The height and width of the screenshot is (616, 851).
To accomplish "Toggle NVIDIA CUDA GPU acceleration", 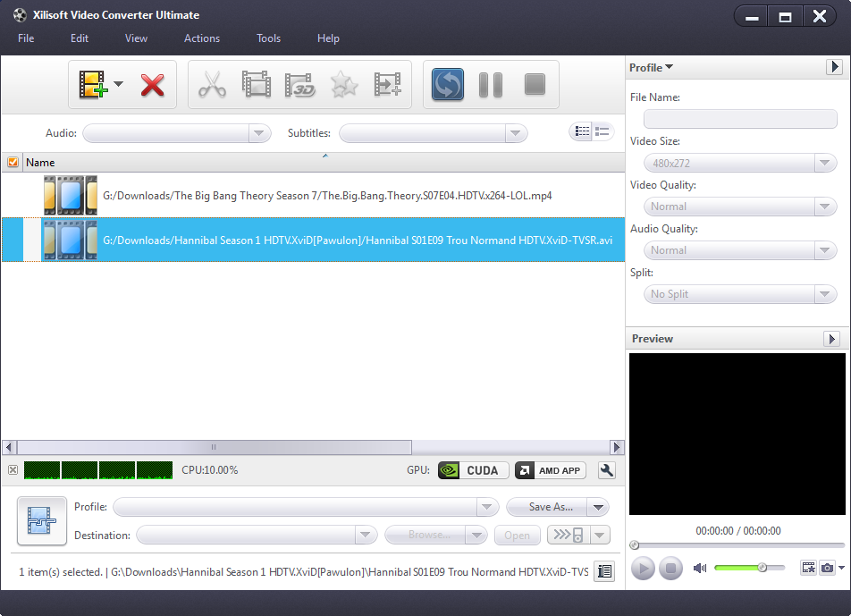I will [473, 470].
